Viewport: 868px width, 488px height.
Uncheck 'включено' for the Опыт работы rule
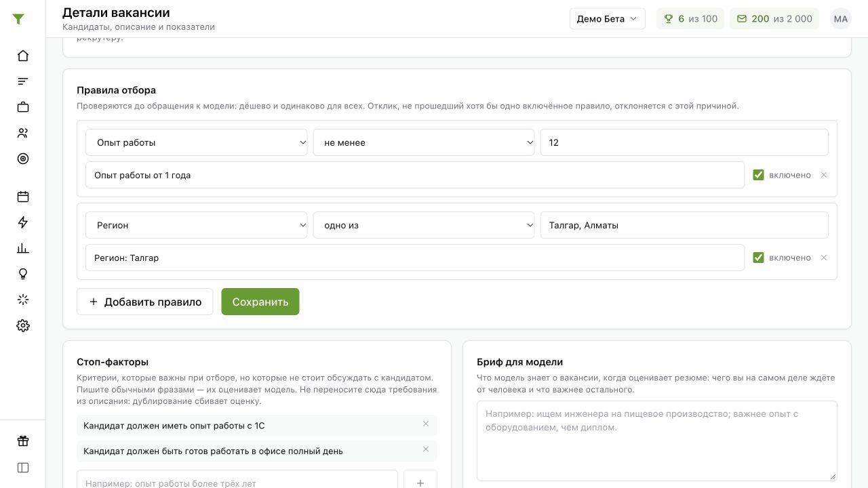(758, 175)
